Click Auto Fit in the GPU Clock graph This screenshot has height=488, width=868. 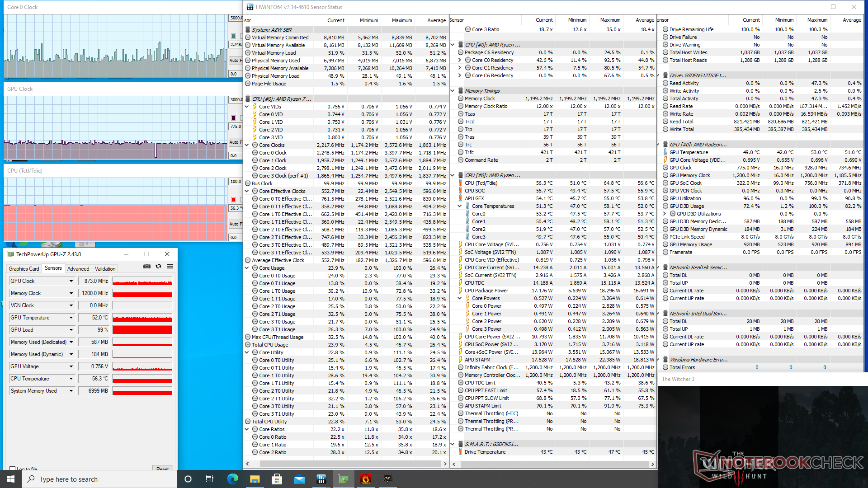[235, 142]
